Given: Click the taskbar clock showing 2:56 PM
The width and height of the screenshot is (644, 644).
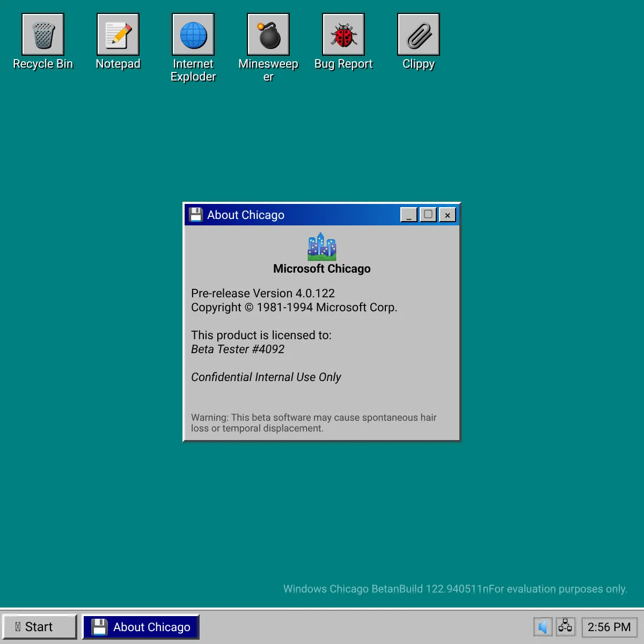Looking at the screenshot, I should tap(609, 627).
